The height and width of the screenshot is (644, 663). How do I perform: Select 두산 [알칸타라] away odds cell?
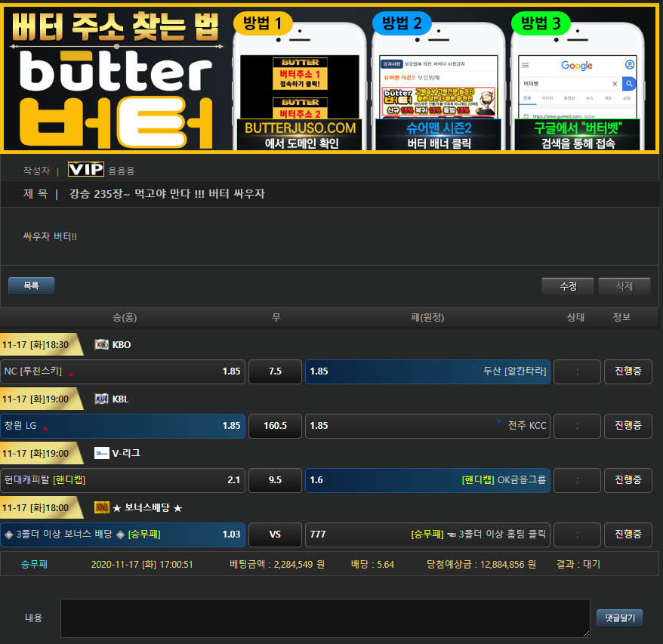[427, 371]
